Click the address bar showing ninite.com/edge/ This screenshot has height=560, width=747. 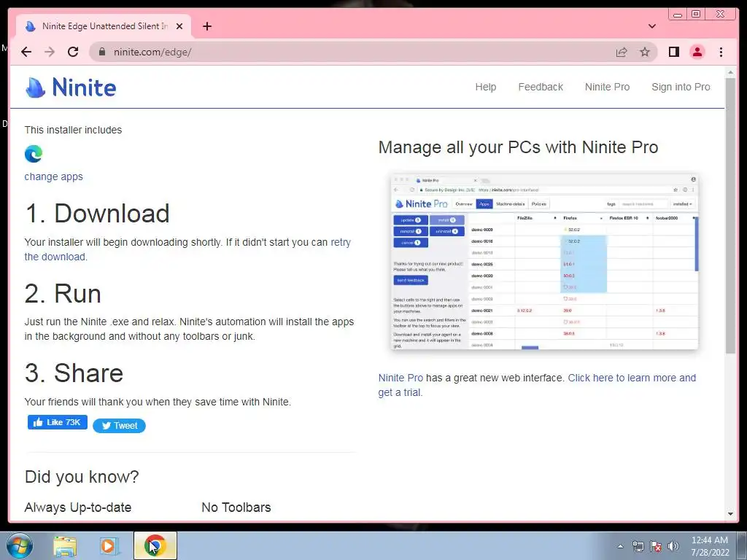pos(352,52)
